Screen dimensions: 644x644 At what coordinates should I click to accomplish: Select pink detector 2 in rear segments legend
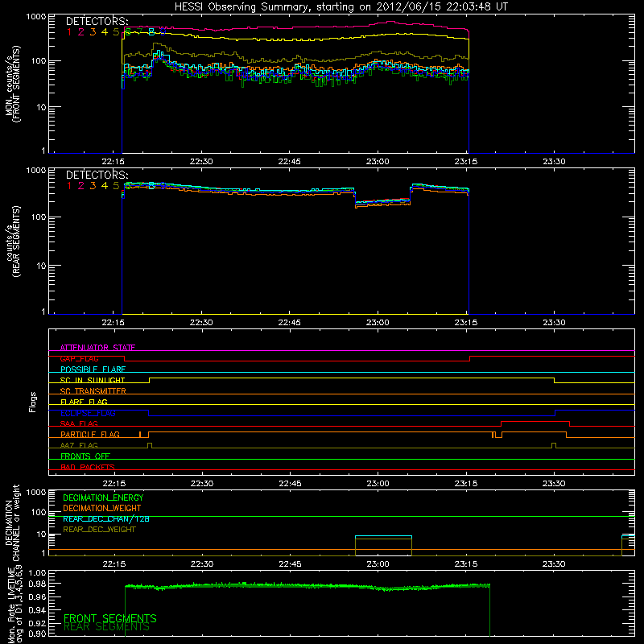coord(81,186)
